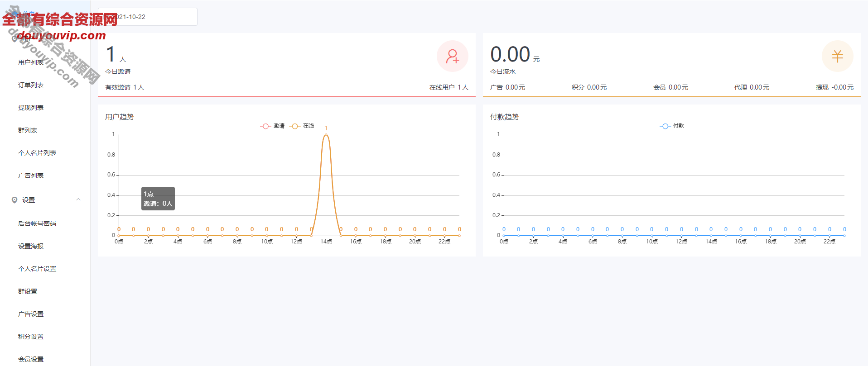Click the 今日流水 label
The image size is (868, 366).
pos(503,71)
